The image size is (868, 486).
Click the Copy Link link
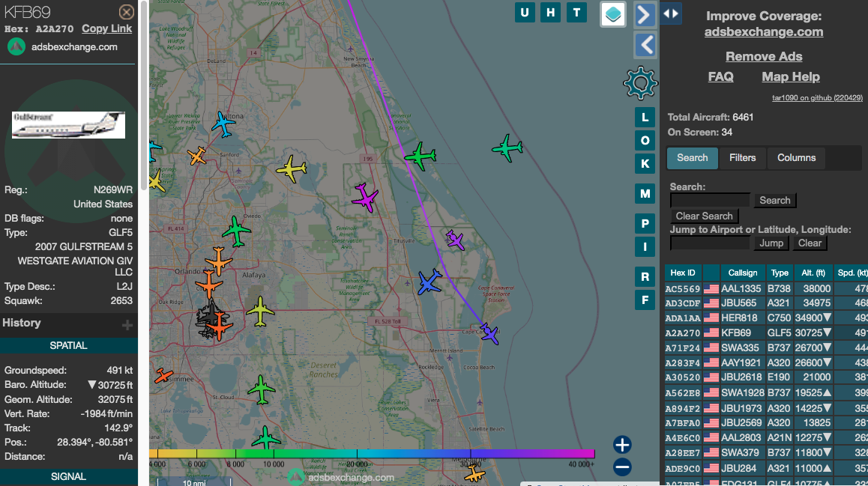[107, 28]
